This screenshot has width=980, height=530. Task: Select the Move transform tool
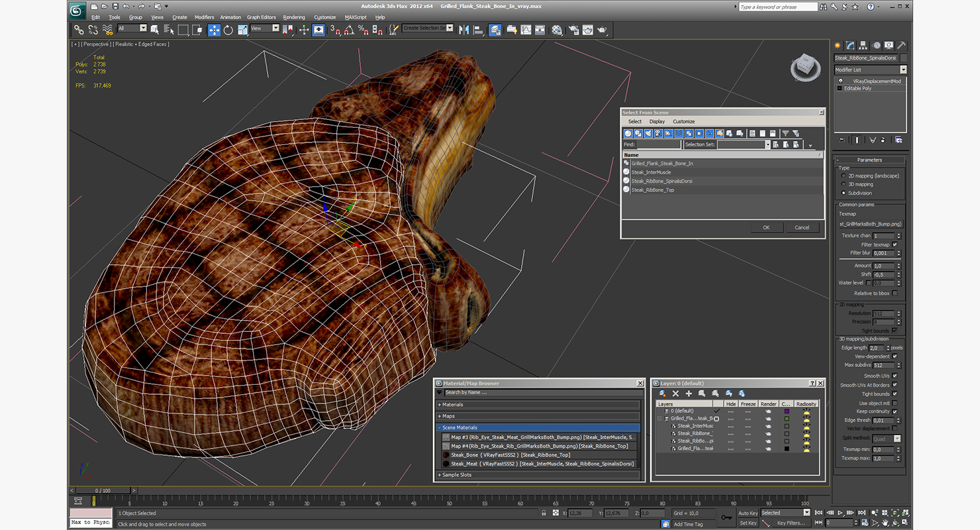pyautogui.click(x=214, y=30)
